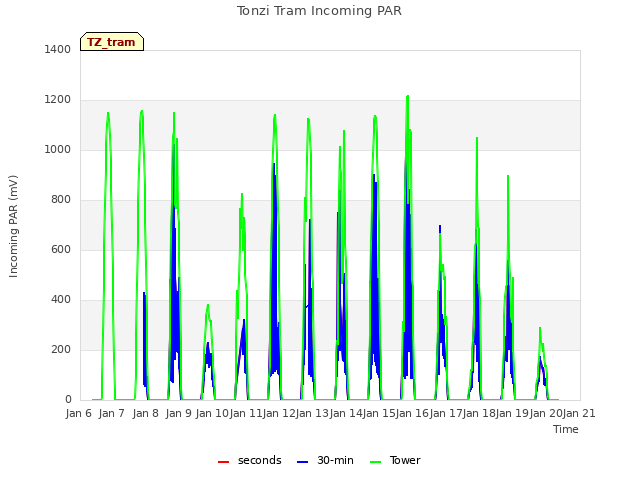Click the Jan 9 x-axis tick label
Screen dimensions: 640x480
(x=179, y=413)
